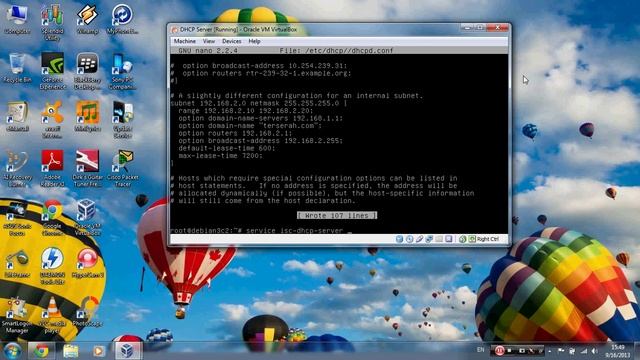Select the MyPhoneExplorer desktop icon
The height and width of the screenshot is (360, 640).
tap(122, 20)
